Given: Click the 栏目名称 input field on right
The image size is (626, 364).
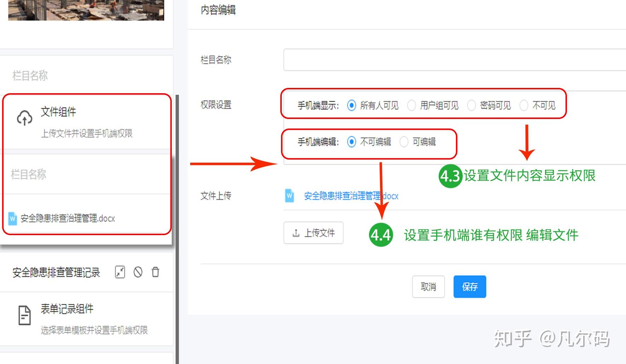Looking at the screenshot, I should 455,60.
